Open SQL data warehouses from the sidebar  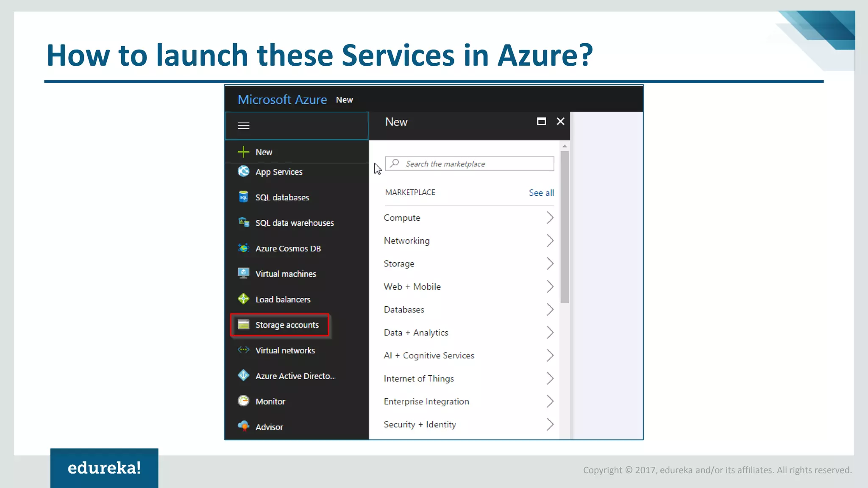pos(295,223)
